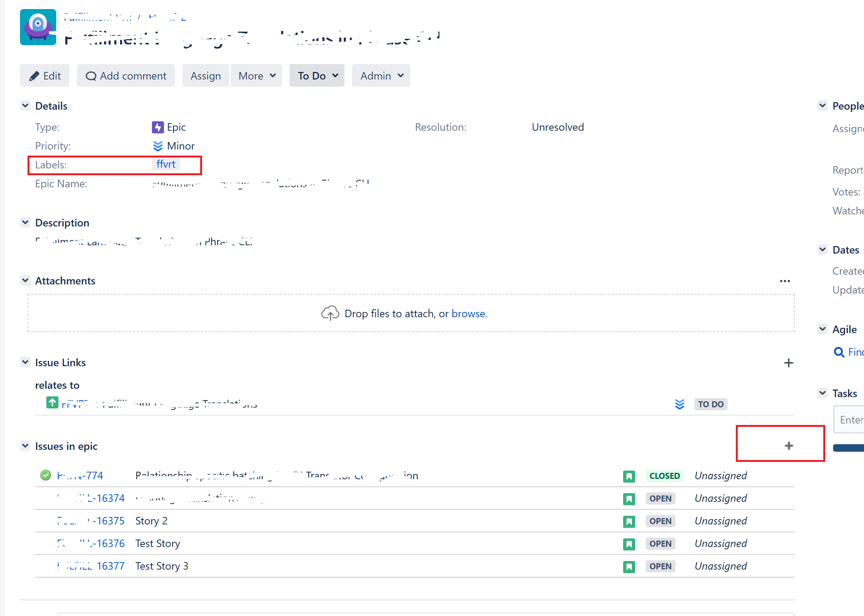The width and height of the screenshot is (864, 616).
Task: Collapse the Details section
Action: pos(25,105)
